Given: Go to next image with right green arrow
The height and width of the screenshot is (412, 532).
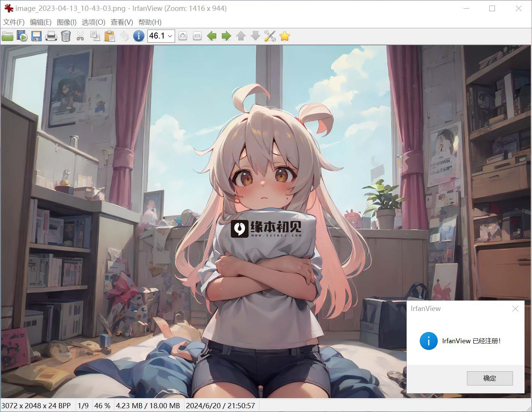Looking at the screenshot, I should (x=226, y=36).
